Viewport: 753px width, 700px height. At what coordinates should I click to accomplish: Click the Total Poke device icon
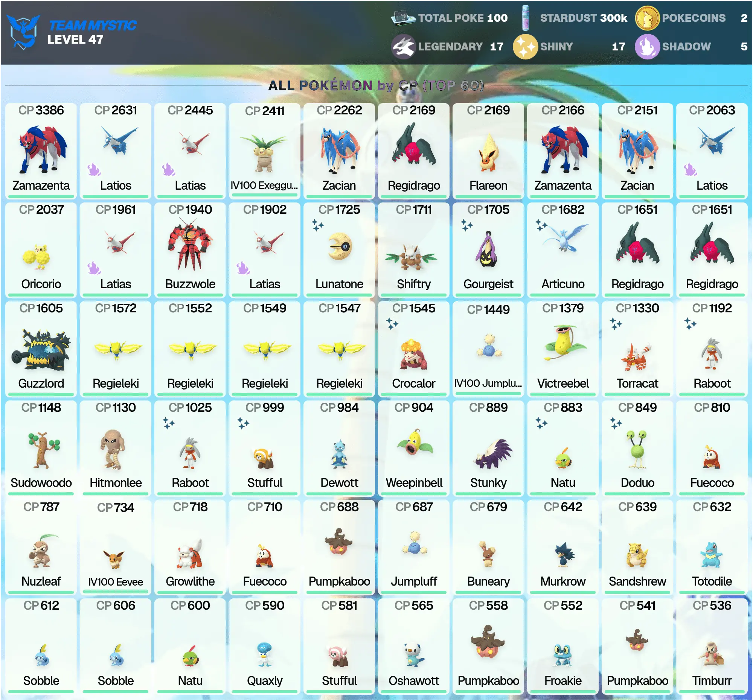403,18
